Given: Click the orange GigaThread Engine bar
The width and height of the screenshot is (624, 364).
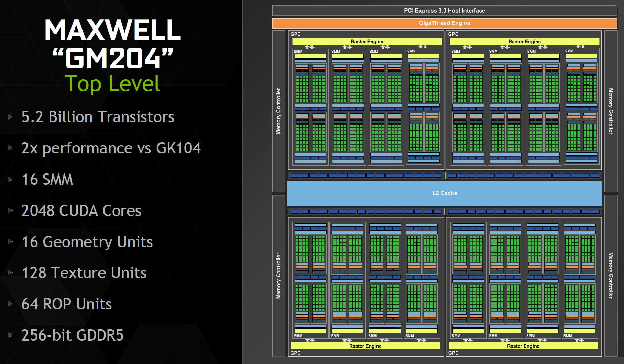Looking at the screenshot, I should click(445, 23).
